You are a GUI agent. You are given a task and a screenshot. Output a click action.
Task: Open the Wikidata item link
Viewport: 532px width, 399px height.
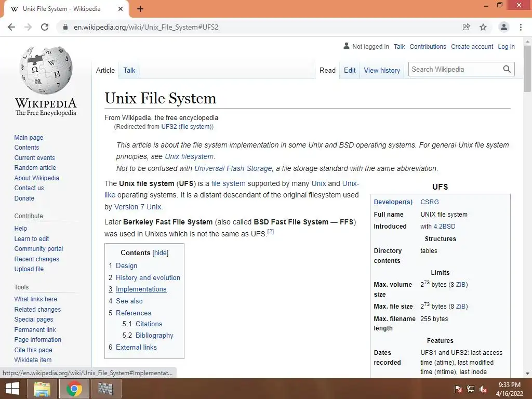[x=33, y=360]
